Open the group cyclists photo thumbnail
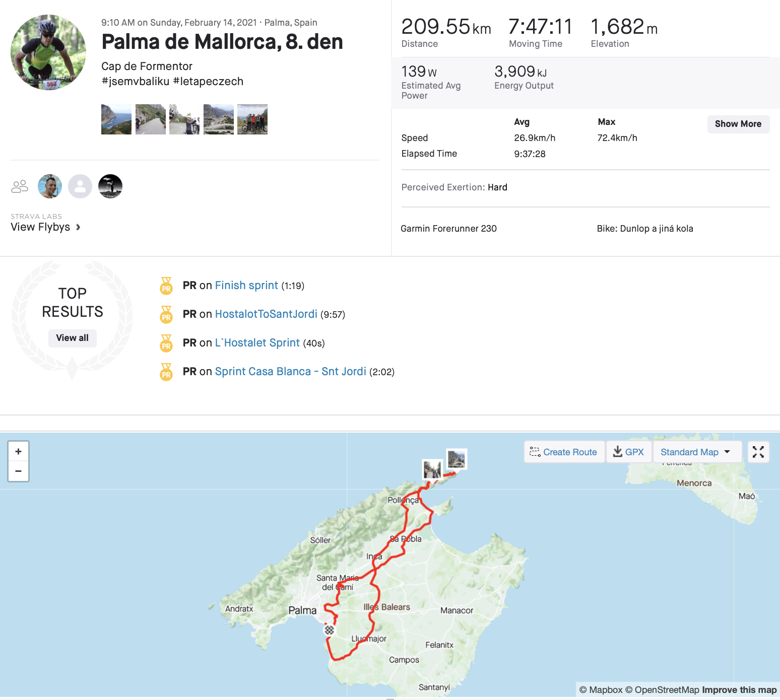 click(x=252, y=119)
